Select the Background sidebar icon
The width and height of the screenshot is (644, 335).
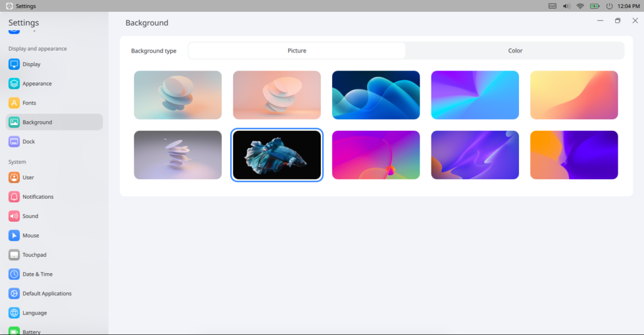click(x=14, y=122)
